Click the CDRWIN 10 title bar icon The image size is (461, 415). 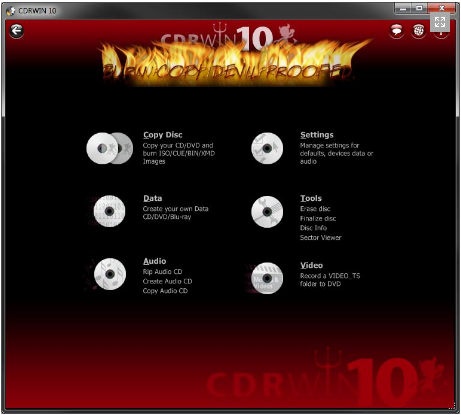(11, 11)
